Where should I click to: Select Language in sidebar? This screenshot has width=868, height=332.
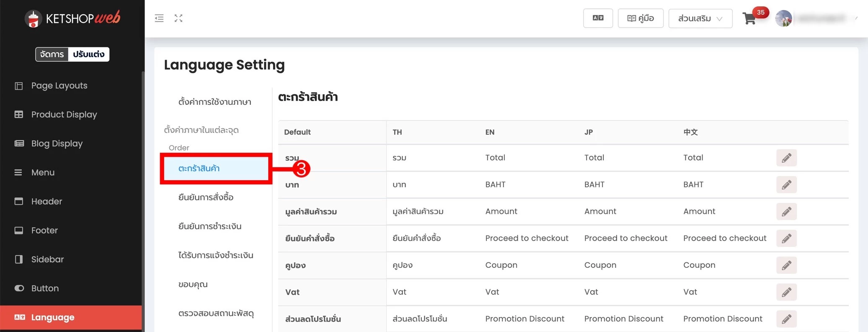pyautogui.click(x=71, y=317)
